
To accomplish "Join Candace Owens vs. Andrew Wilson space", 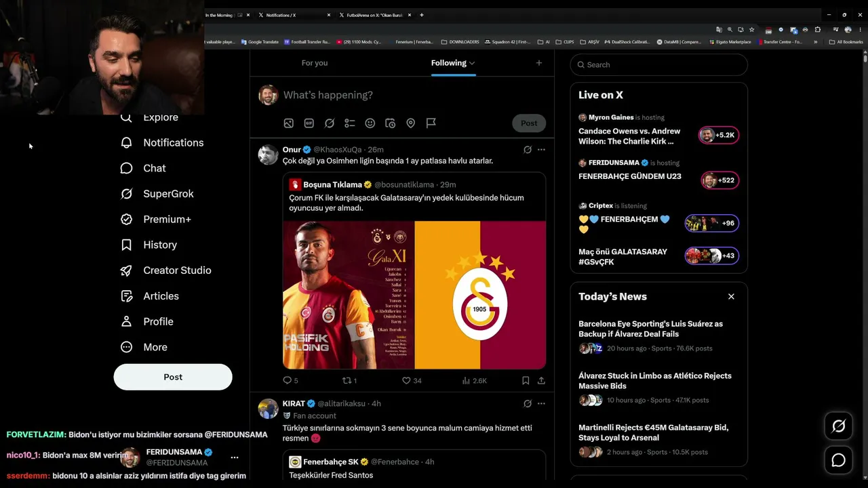I will click(x=659, y=130).
